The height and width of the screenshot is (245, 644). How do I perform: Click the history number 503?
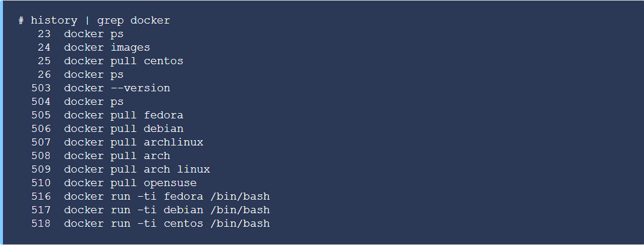(x=41, y=88)
